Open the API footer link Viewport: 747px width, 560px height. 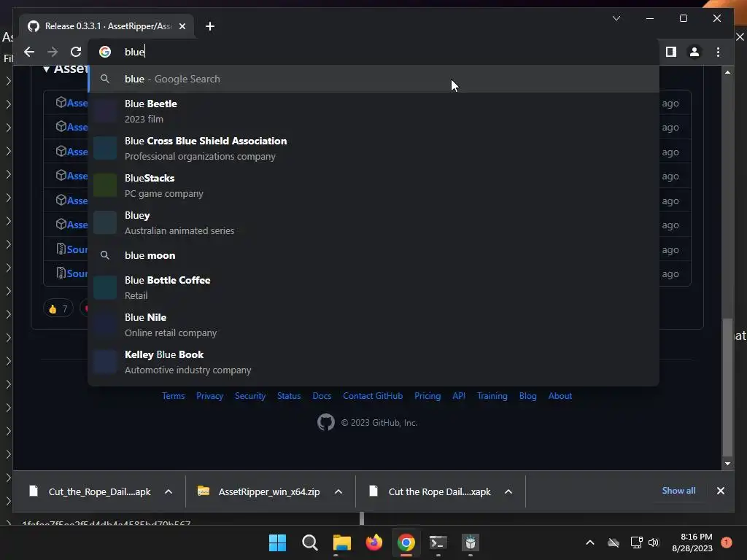459,396
